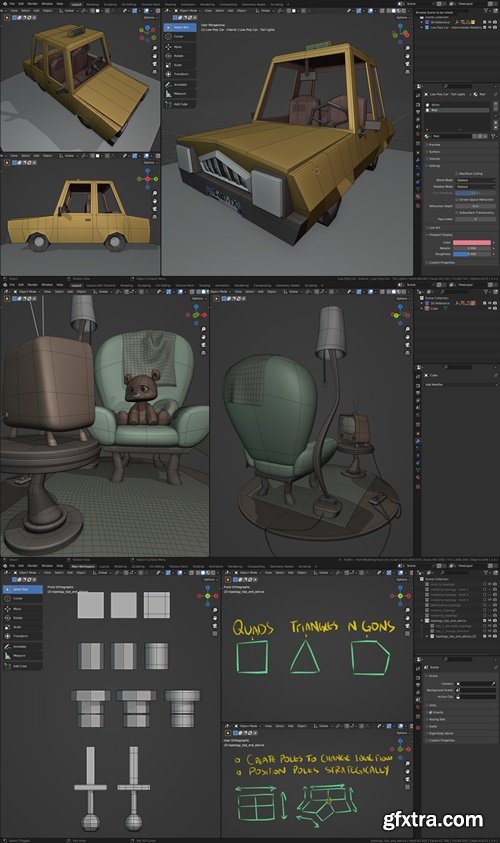Open Blend Mode dropdown set to Opaque
This screenshot has height=843, width=500.
[x=475, y=180]
